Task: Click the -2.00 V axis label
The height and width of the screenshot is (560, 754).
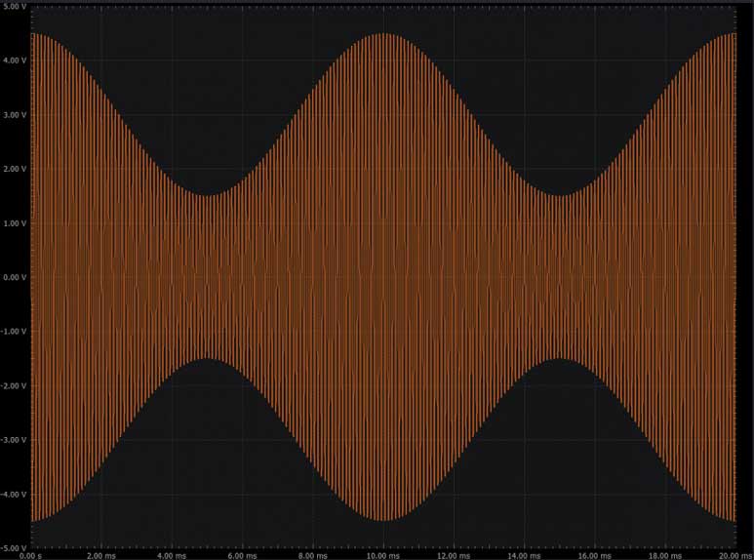Action: coord(14,385)
